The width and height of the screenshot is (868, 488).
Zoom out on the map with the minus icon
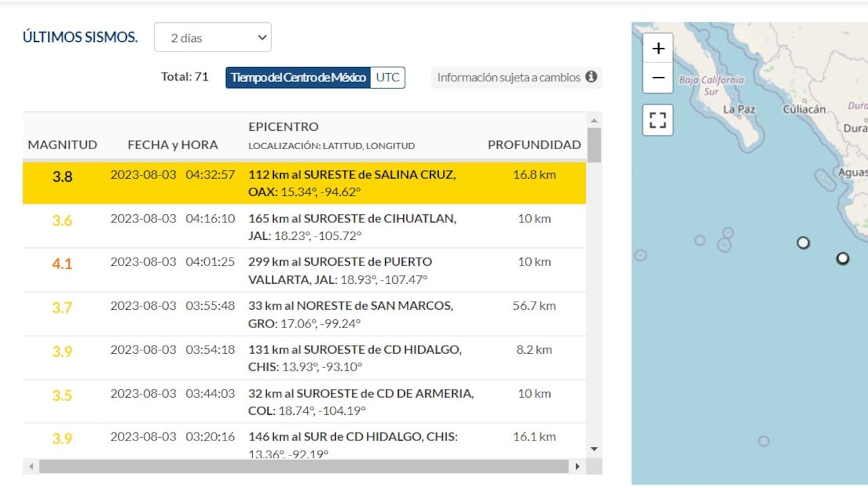click(657, 77)
